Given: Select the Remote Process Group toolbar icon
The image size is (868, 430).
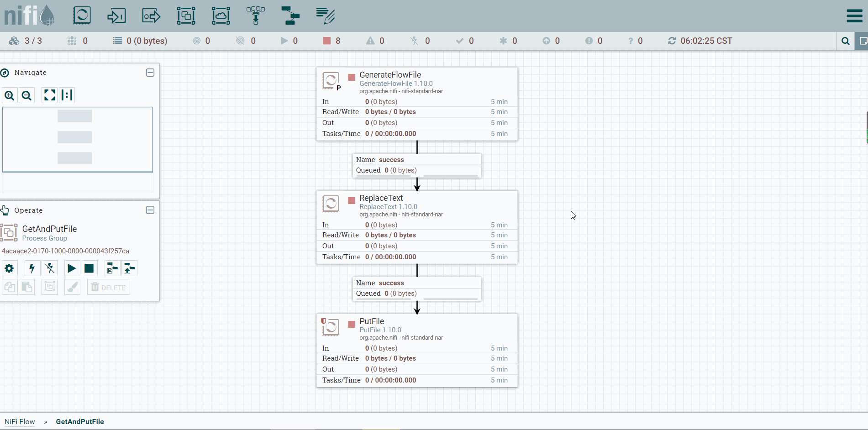Looking at the screenshot, I should pyautogui.click(x=221, y=16).
